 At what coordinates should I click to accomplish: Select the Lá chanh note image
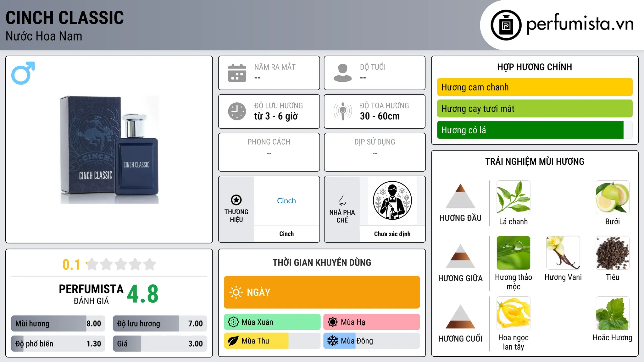[x=514, y=197]
